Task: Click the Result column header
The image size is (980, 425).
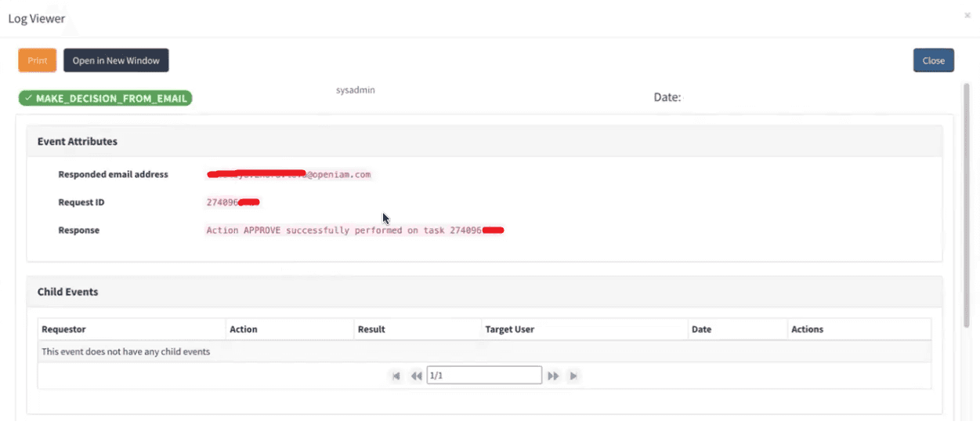Action: coord(371,329)
